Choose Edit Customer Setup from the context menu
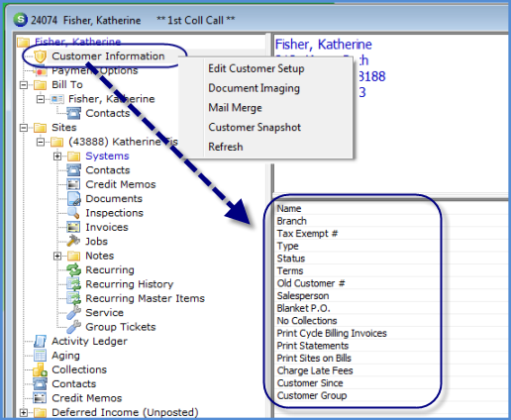The height and width of the screenshot is (420, 511). click(x=256, y=68)
